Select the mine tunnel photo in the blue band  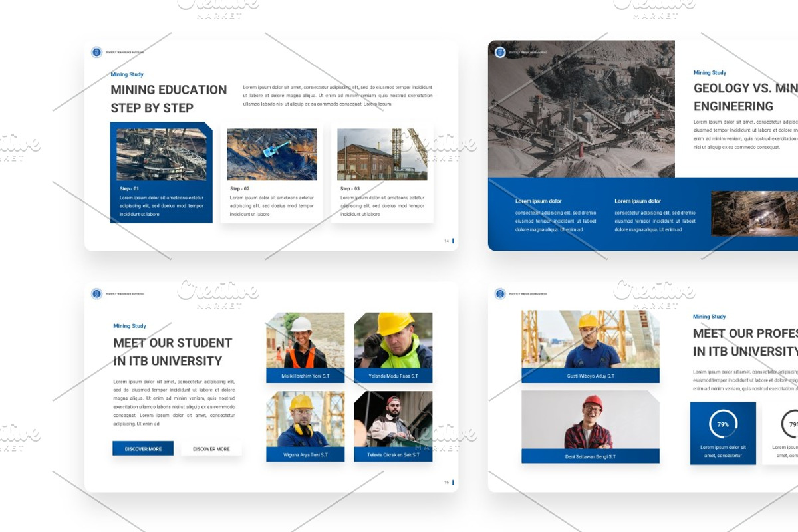click(x=754, y=213)
